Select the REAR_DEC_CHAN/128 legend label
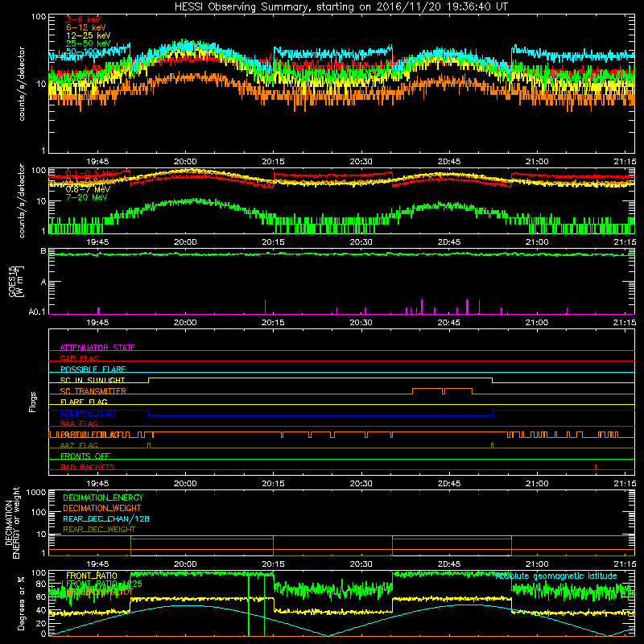Image resolution: width=644 pixels, height=644 pixels. [x=106, y=518]
